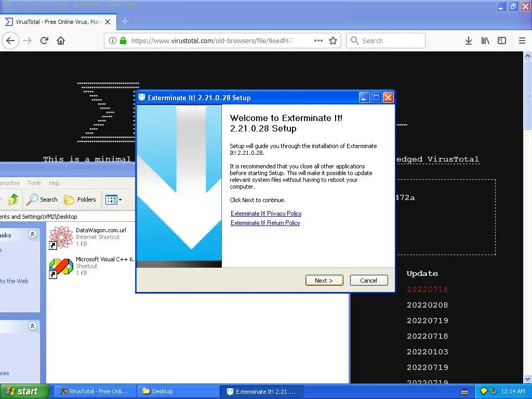Viewport: 532px width, 399px height.
Task: Close the VirusTotal tab
Action: [108, 22]
